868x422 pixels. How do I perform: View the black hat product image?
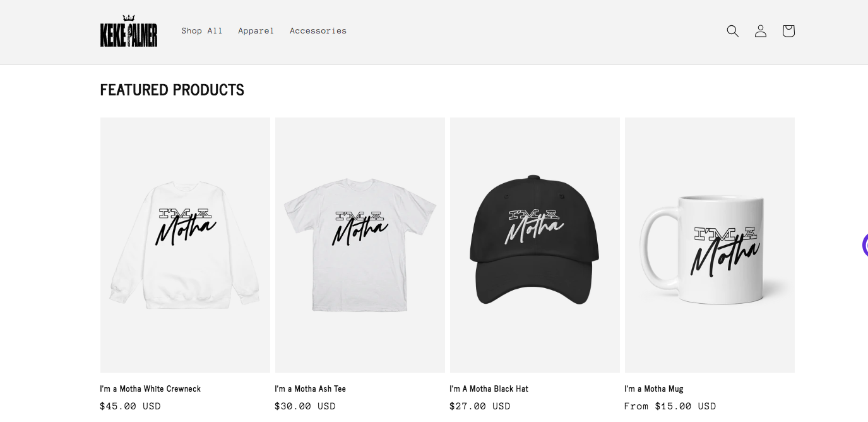(x=535, y=244)
